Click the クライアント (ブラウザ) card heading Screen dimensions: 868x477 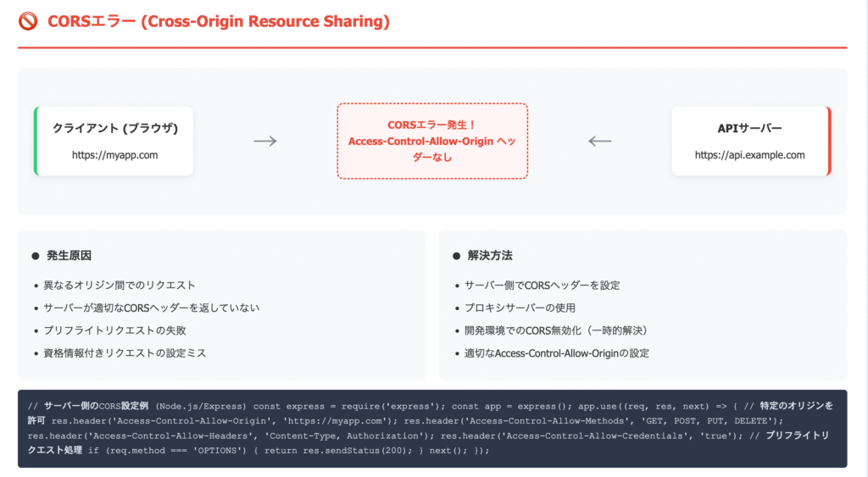(x=115, y=128)
